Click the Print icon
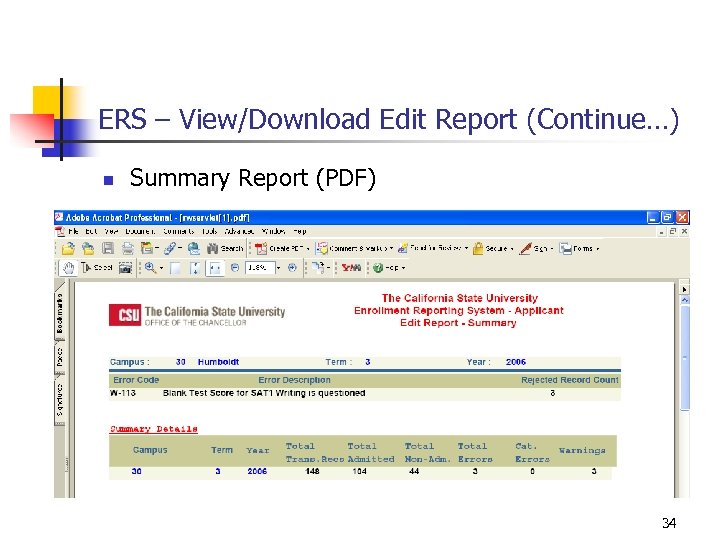The width and height of the screenshot is (720, 540). click(x=127, y=248)
